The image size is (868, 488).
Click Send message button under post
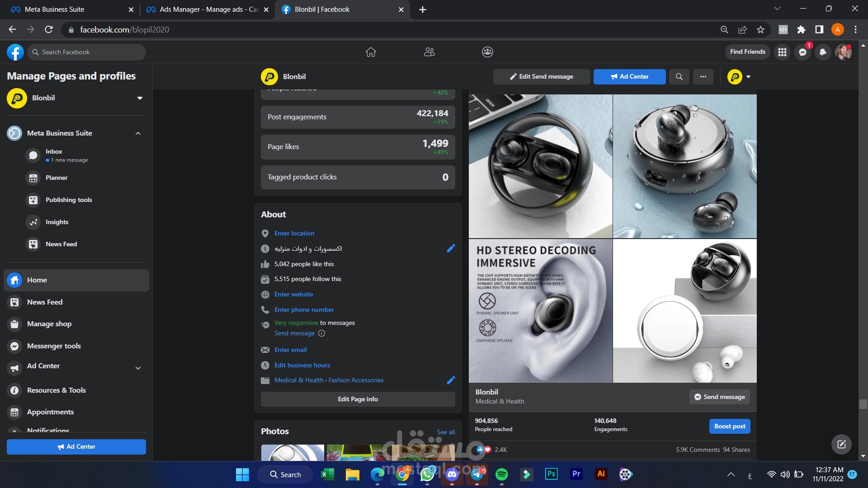[719, 397]
